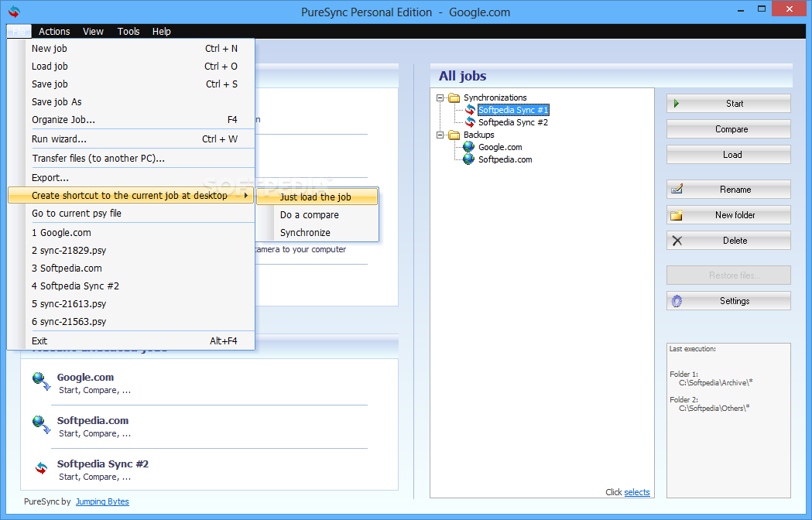This screenshot has height=520, width=812.
Task: Open recent file 6 sync-21563.psy
Action: (132, 322)
